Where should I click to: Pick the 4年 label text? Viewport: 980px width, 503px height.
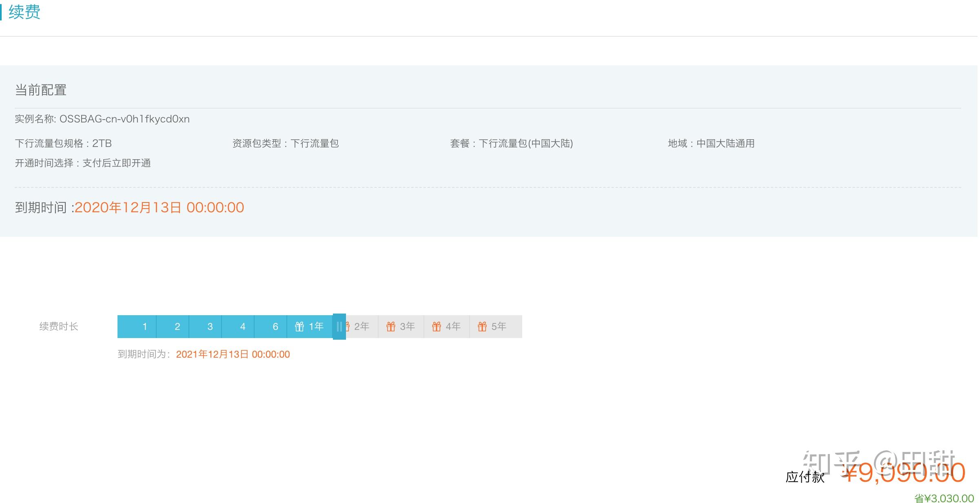click(453, 327)
